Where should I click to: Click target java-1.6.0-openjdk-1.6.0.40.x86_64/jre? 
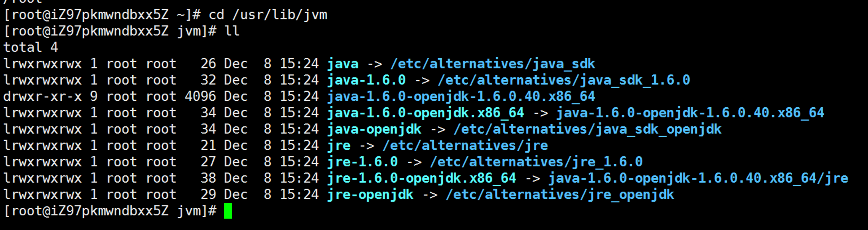(698, 178)
